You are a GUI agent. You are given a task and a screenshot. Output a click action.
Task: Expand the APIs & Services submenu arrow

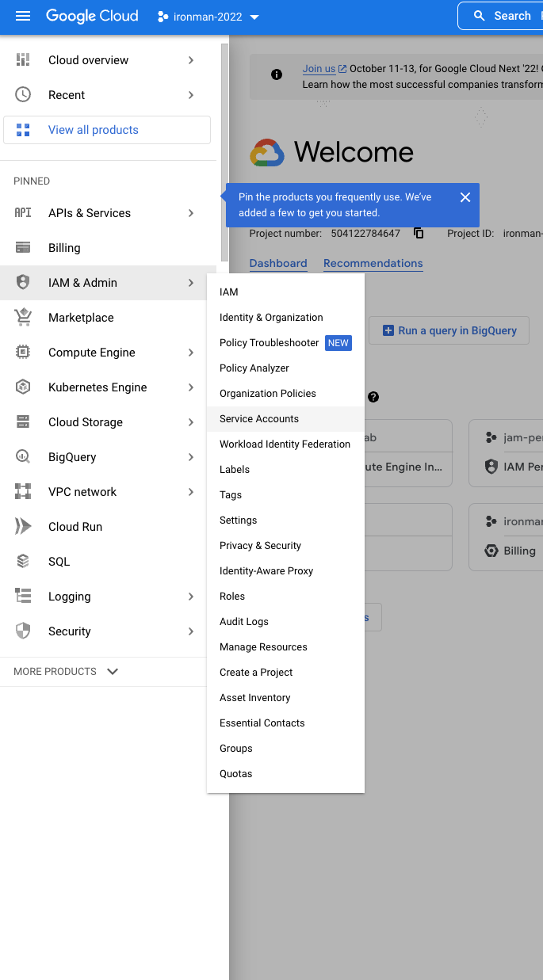click(191, 213)
